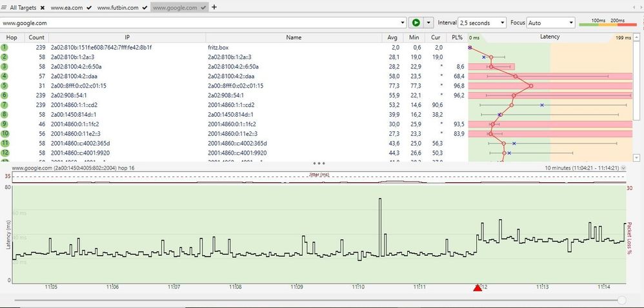Click the latency color legend 100ms 200ms bar

[x=607, y=24]
